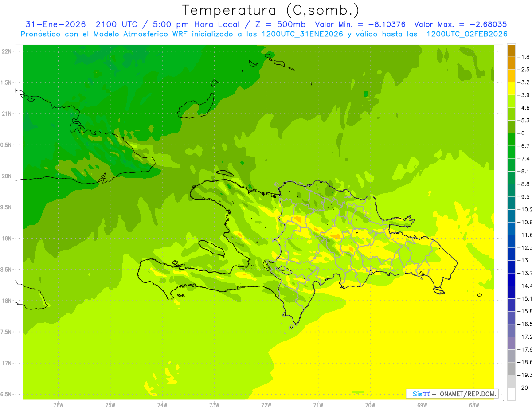The width and height of the screenshot is (532, 411).
Task: Click the -2.5 legend value
Action: coord(524,70)
